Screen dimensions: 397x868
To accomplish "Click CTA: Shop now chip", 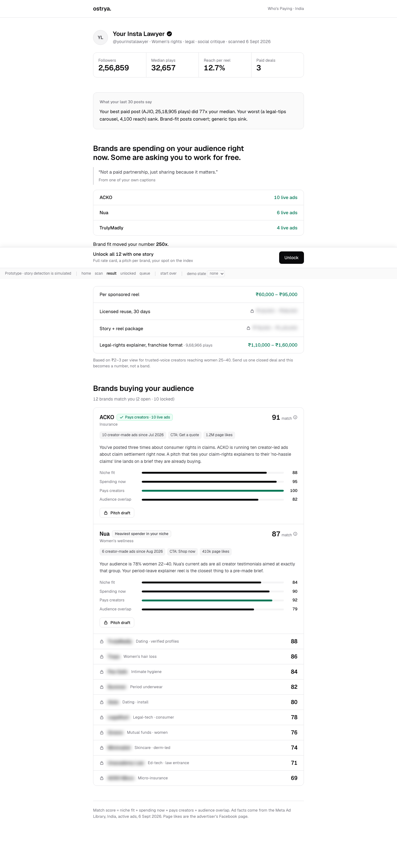I will pos(182,551).
